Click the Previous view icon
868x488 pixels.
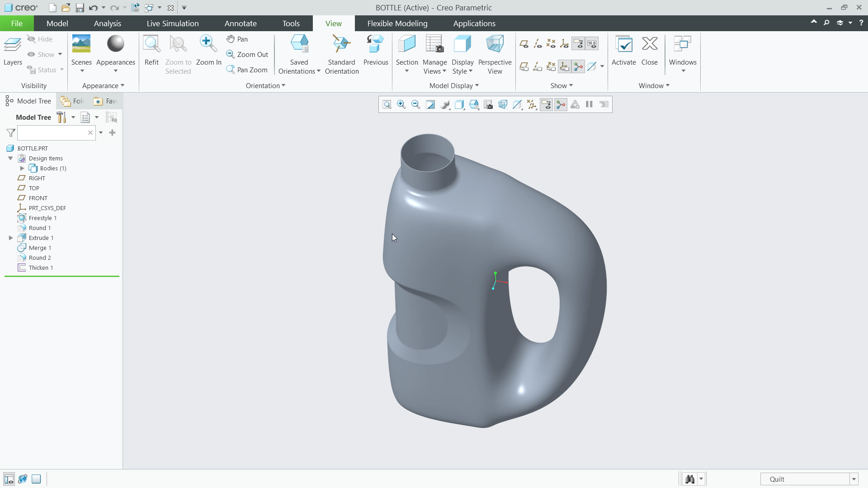375,44
